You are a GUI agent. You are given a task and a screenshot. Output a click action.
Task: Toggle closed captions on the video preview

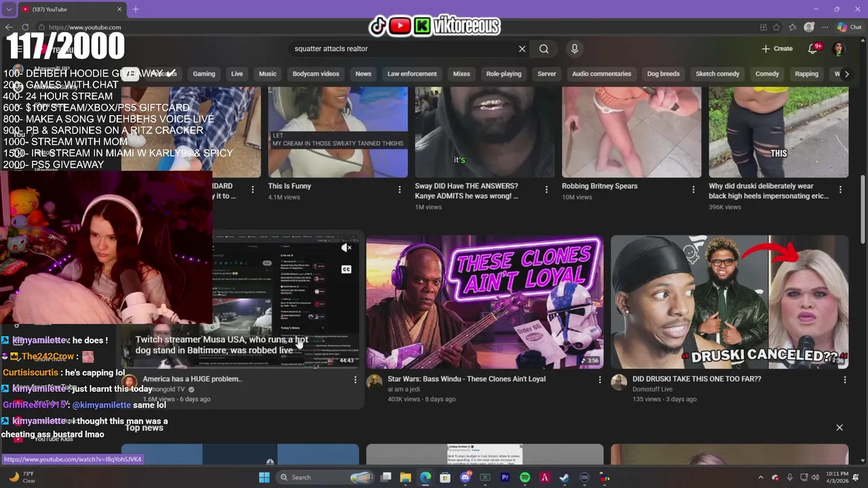click(x=347, y=269)
